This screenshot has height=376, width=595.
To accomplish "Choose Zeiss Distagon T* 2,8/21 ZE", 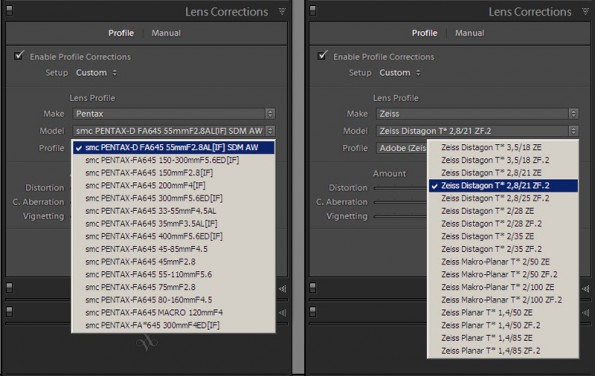I will tap(503, 173).
